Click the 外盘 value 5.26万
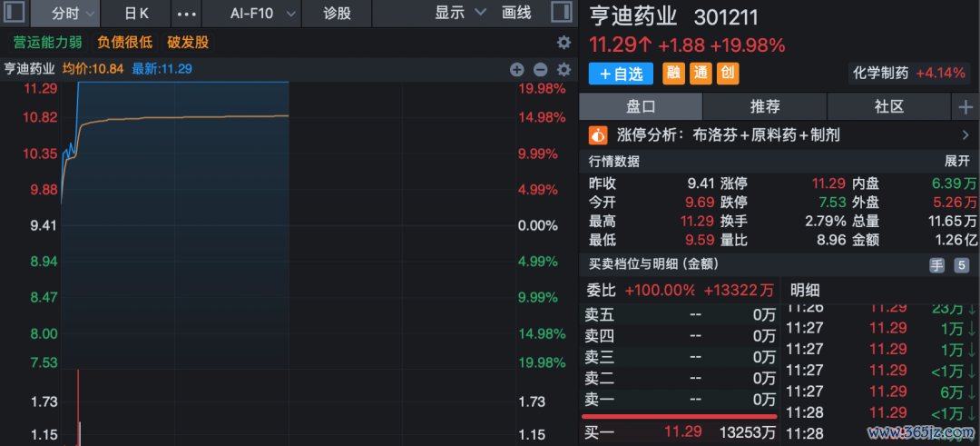 click(954, 203)
